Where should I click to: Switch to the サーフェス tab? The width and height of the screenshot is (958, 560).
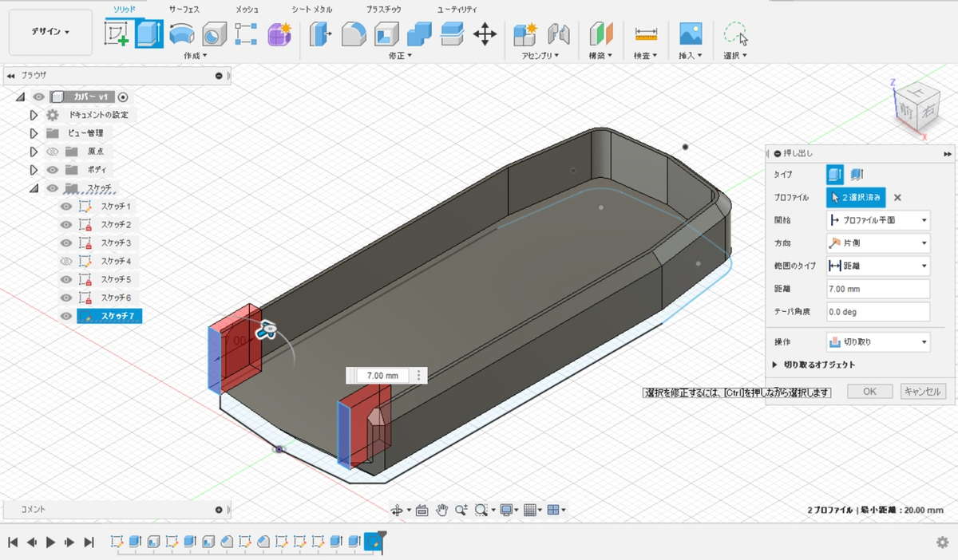click(x=184, y=9)
